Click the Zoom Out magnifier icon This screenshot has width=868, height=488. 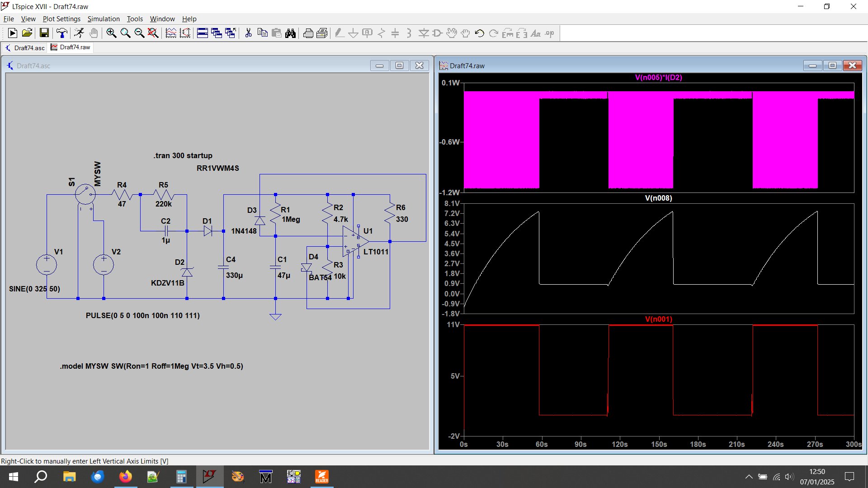(139, 33)
